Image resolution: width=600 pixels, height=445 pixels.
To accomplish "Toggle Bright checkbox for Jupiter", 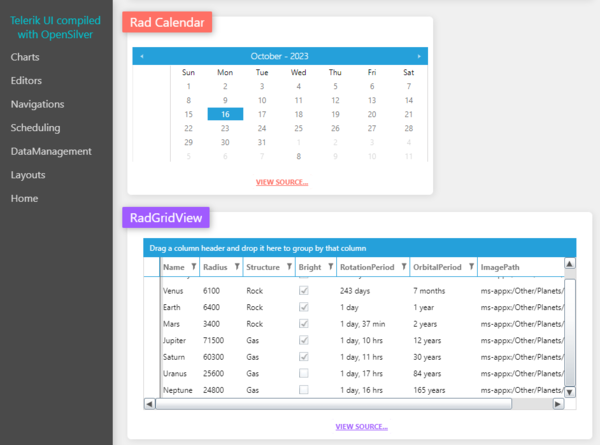I will pos(304,340).
